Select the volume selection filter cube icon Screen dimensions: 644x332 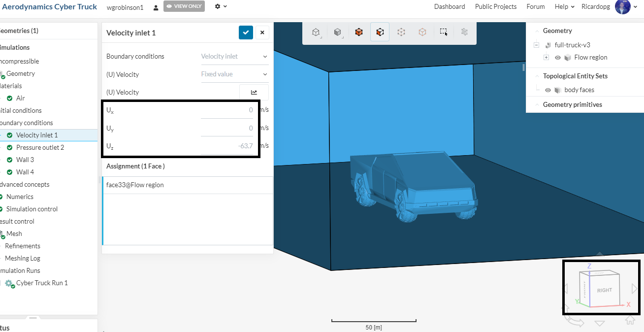(x=358, y=32)
